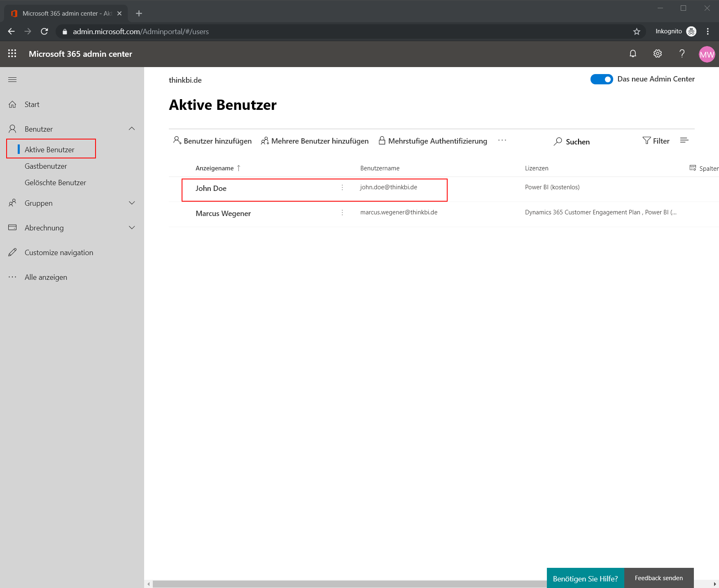Open the app launcher waffle icon

[x=12, y=53]
